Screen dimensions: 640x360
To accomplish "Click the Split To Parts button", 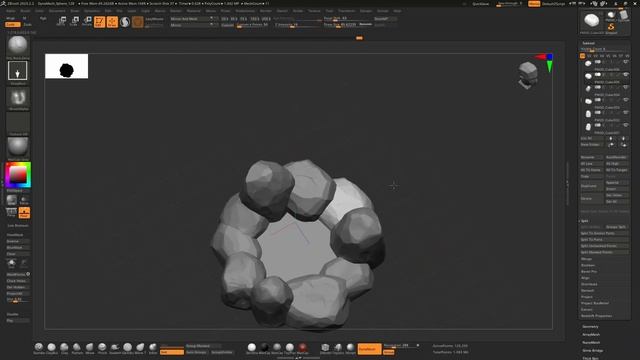I will coord(604,240).
